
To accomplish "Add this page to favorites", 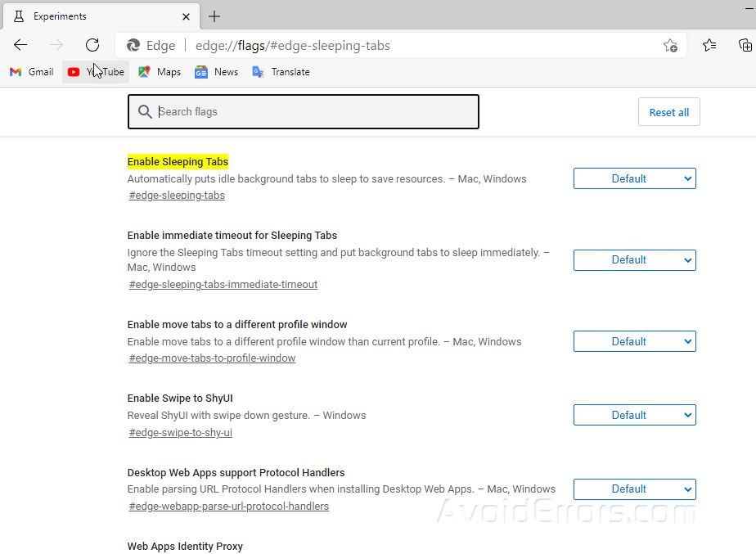I will 670,47.
